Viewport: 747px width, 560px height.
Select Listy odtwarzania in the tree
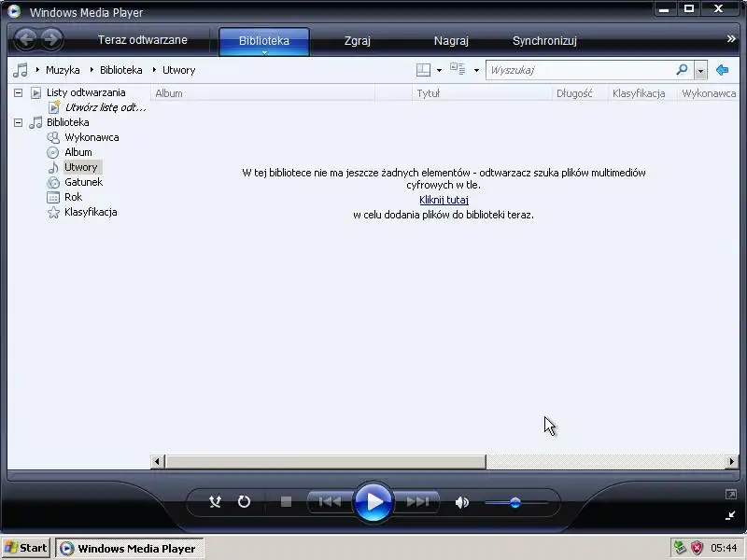(x=86, y=92)
